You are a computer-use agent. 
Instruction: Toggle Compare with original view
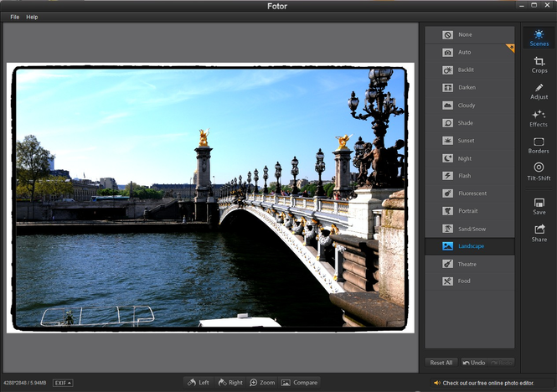click(x=299, y=383)
